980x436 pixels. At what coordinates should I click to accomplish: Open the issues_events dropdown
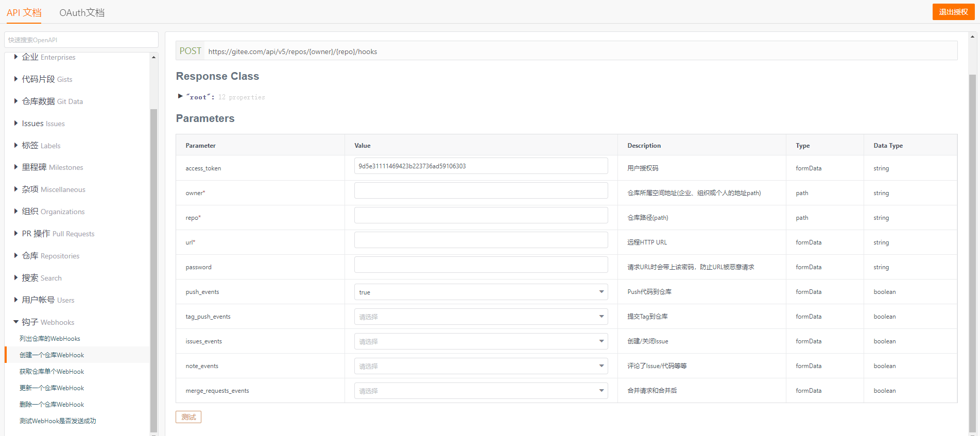[480, 341]
